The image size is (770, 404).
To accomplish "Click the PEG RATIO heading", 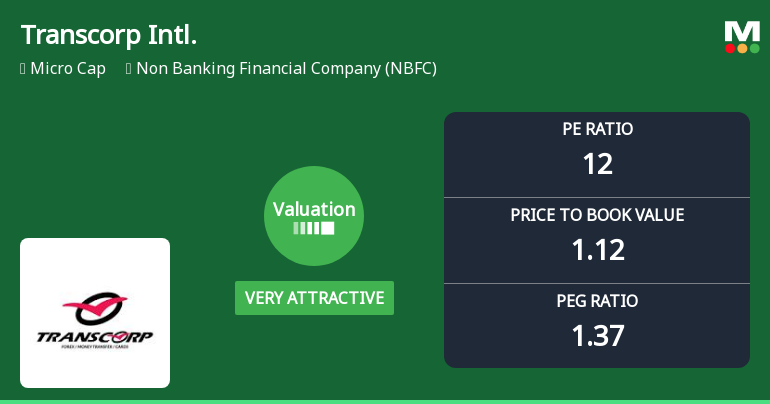I will click(597, 301).
